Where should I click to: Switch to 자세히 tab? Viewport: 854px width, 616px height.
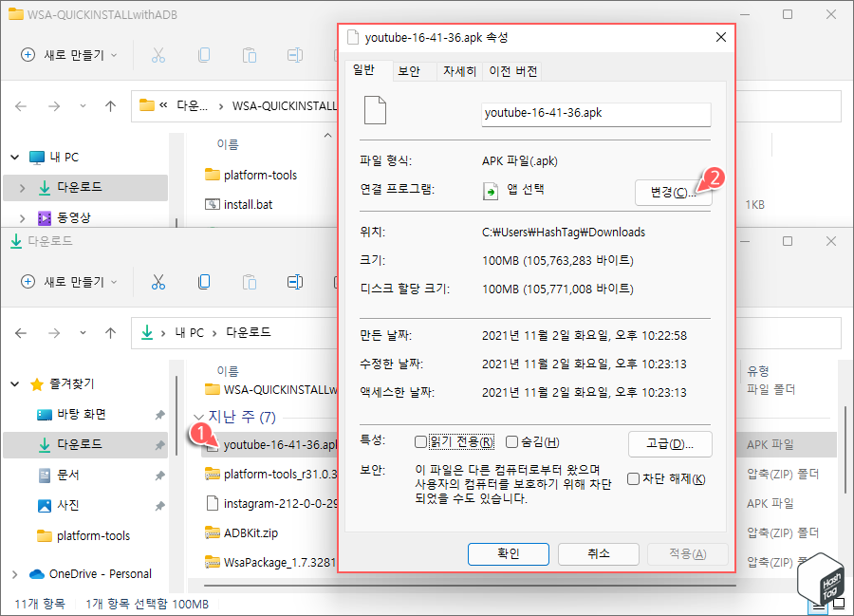[459, 71]
